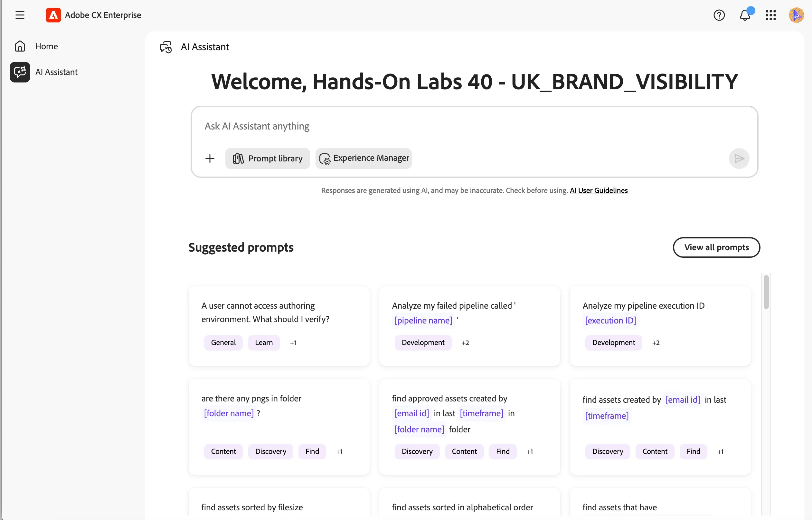Open the help question mark icon
This screenshot has width=812, height=520.
tap(719, 15)
